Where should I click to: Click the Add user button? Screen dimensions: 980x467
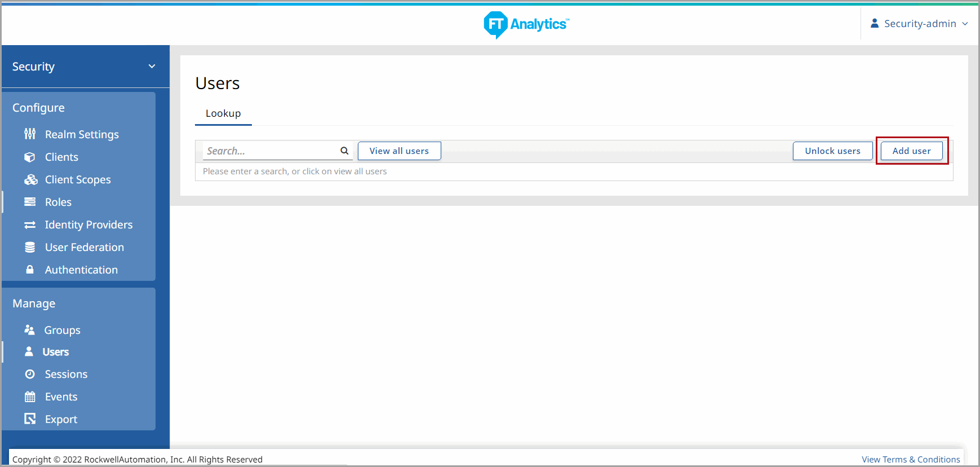pos(911,151)
